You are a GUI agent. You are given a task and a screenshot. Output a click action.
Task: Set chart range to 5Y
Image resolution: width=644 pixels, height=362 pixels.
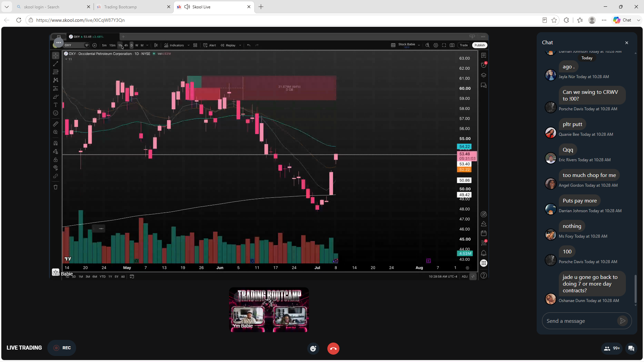click(x=116, y=277)
